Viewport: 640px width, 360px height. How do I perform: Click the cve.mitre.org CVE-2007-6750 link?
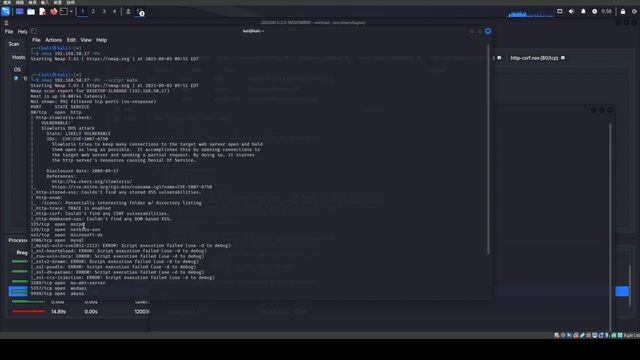(x=132, y=187)
